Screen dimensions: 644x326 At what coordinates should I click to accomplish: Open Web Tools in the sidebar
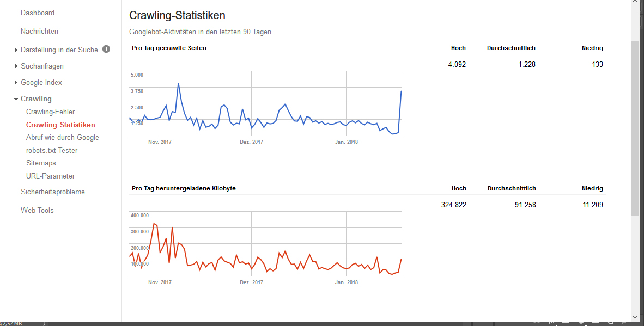pos(37,210)
